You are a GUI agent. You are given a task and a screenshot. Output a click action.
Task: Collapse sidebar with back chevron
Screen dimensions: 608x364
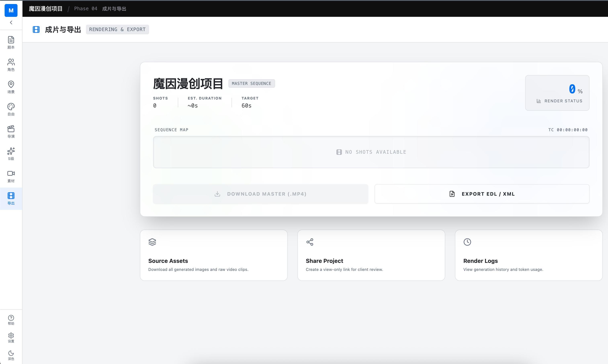(x=11, y=22)
